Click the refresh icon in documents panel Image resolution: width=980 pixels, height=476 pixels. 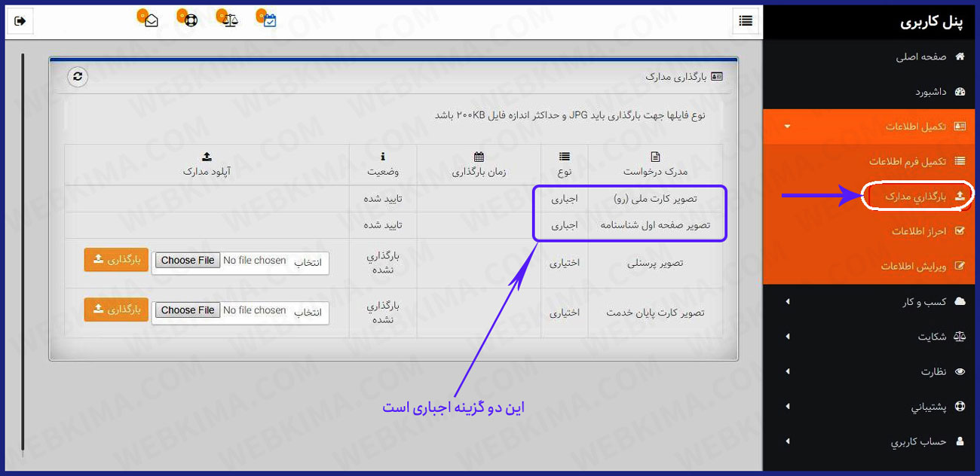click(78, 77)
